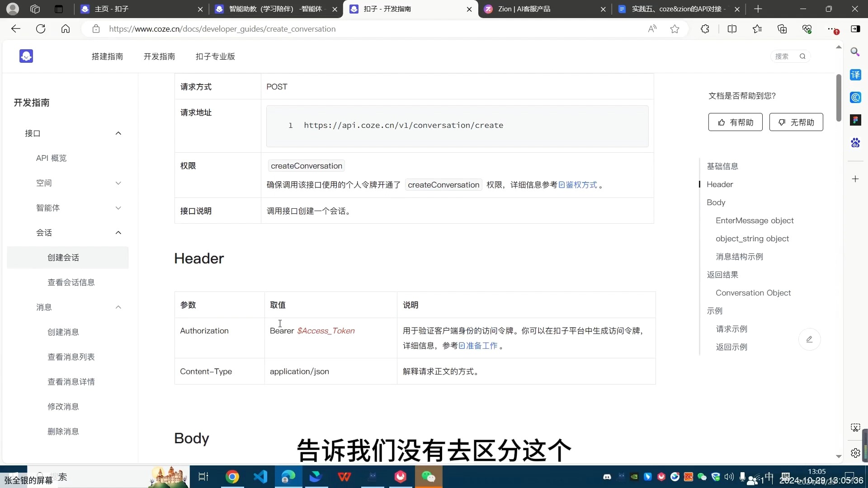Image resolution: width=868 pixels, height=488 pixels.
Task: Expand the 智能体 sidebar section
Action: 118,208
